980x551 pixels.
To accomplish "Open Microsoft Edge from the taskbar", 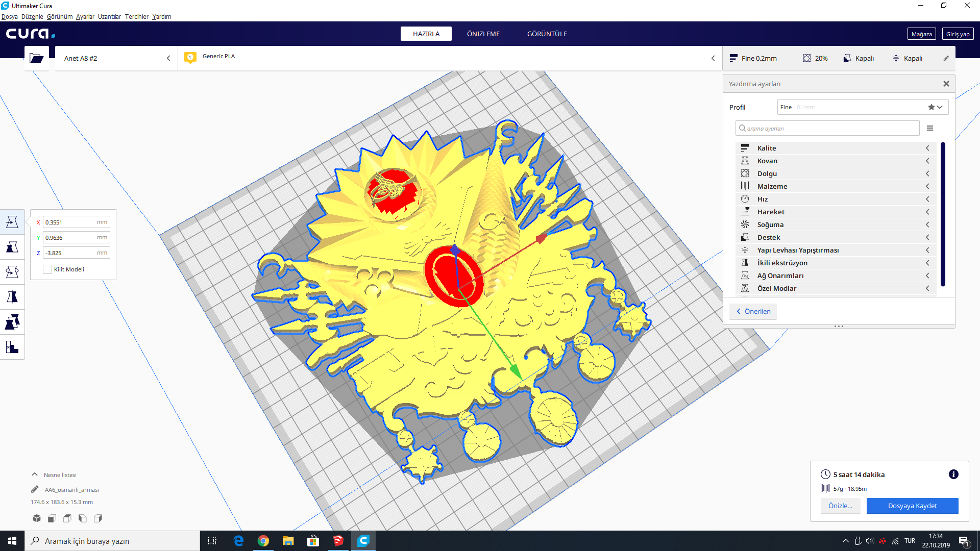I will (x=238, y=541).
